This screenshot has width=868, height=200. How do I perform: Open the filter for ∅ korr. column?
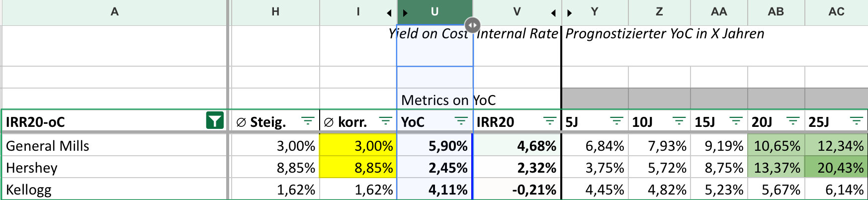tap(385, 121)
